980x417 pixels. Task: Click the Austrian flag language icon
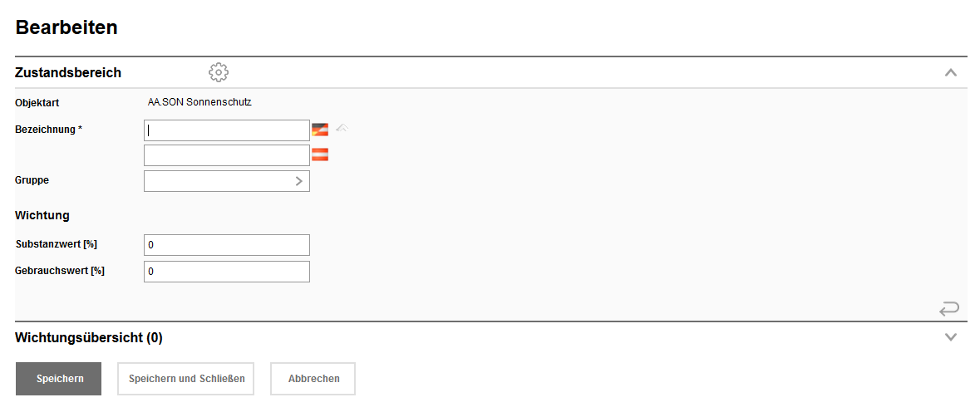pos(320,155)
